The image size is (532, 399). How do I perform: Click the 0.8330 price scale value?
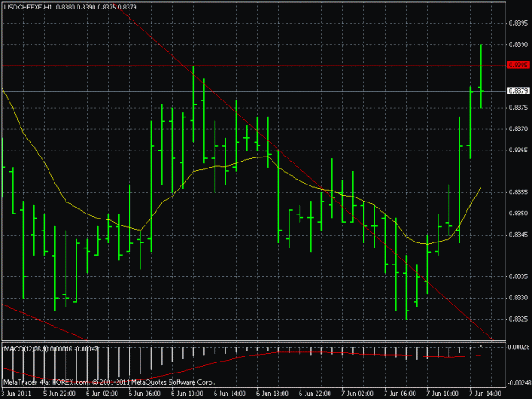click(518, 298)
